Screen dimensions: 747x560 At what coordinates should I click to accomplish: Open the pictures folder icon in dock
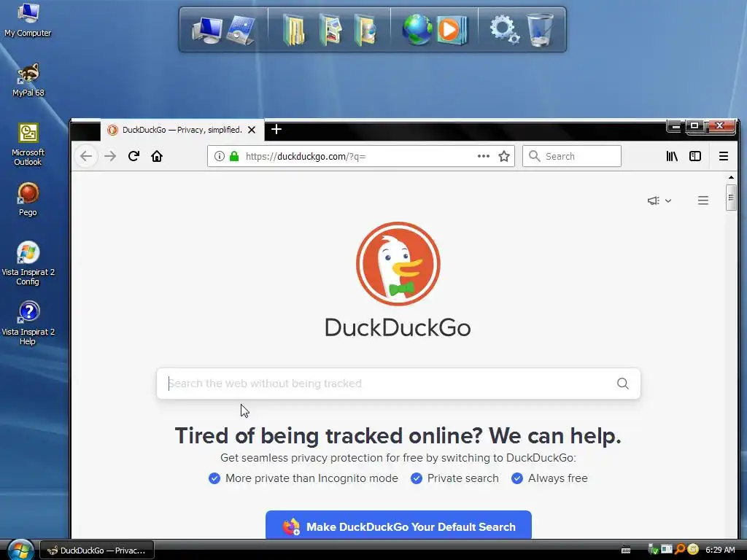point(330,29)
